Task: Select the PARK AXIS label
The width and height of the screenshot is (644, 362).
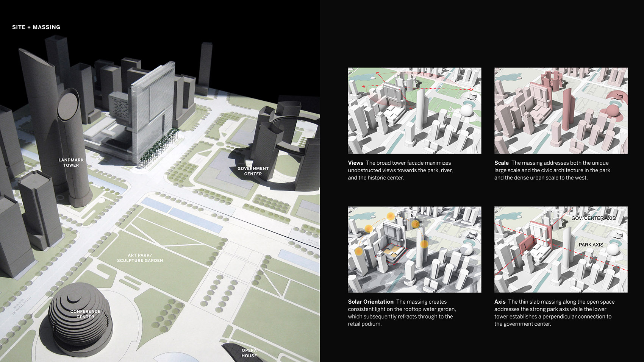Action: point(591,245)
